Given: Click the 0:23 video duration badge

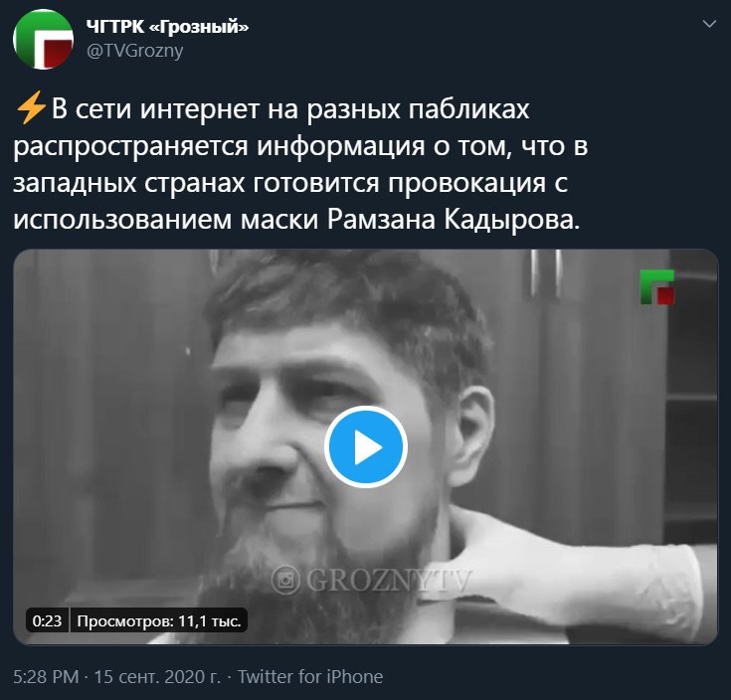Looking at the screenshot, I should (x=47, y=620).
